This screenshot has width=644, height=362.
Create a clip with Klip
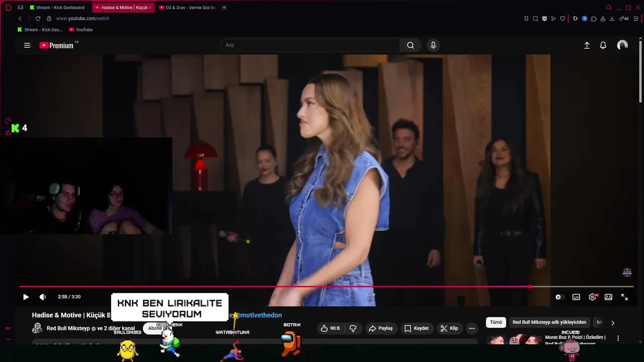pos(449,328)
